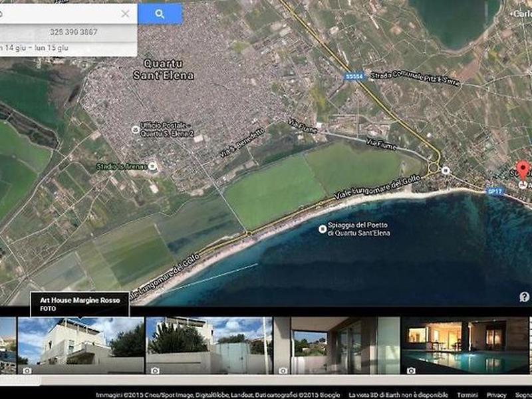Screen dimensions: 532x399
Task: Click the red location pin marker
Action: coord(523,169)
